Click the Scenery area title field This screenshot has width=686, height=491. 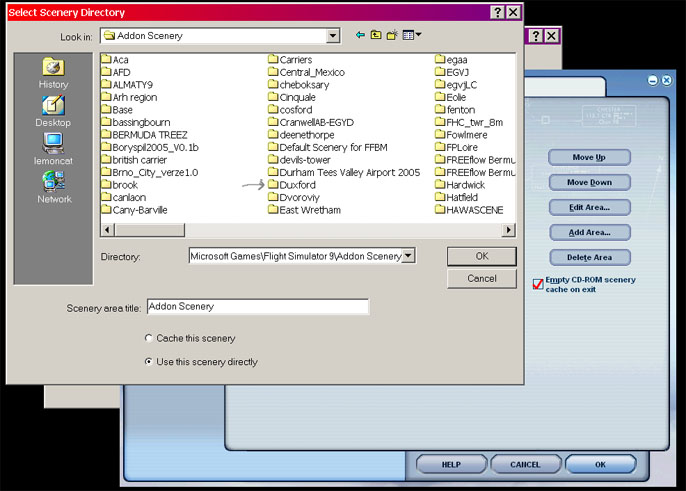(257, 307)
